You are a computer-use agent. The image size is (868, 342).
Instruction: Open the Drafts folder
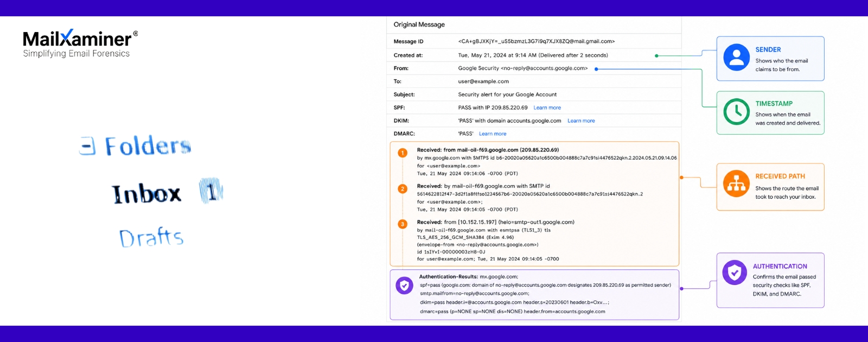tap(151, 237)
